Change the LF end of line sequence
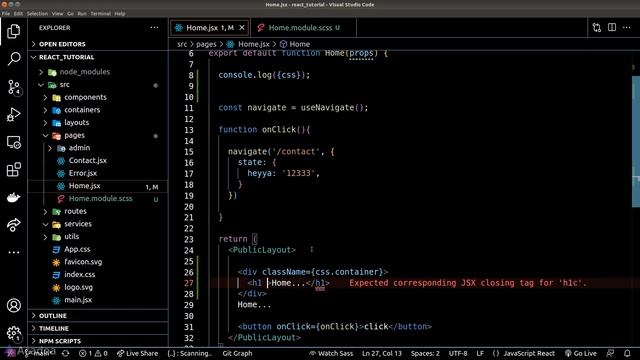Image resolution: width=640 pixels, height=360 pixels. click(480, 353)
